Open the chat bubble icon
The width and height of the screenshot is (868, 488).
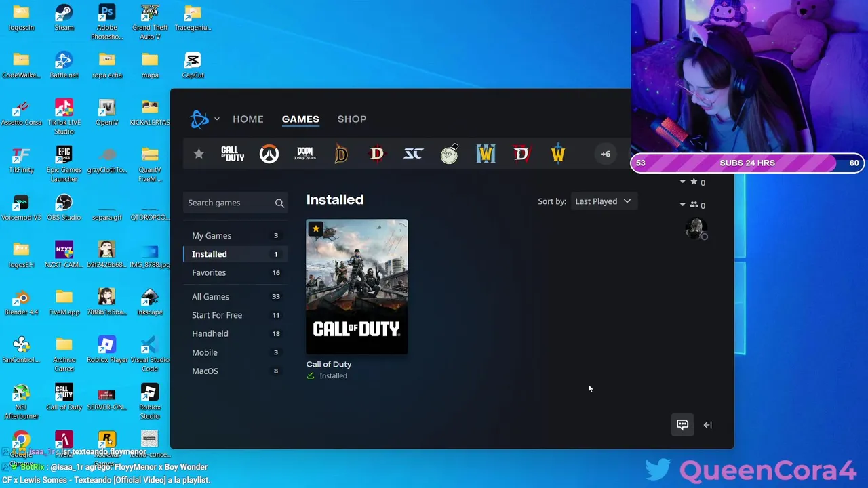682,425
